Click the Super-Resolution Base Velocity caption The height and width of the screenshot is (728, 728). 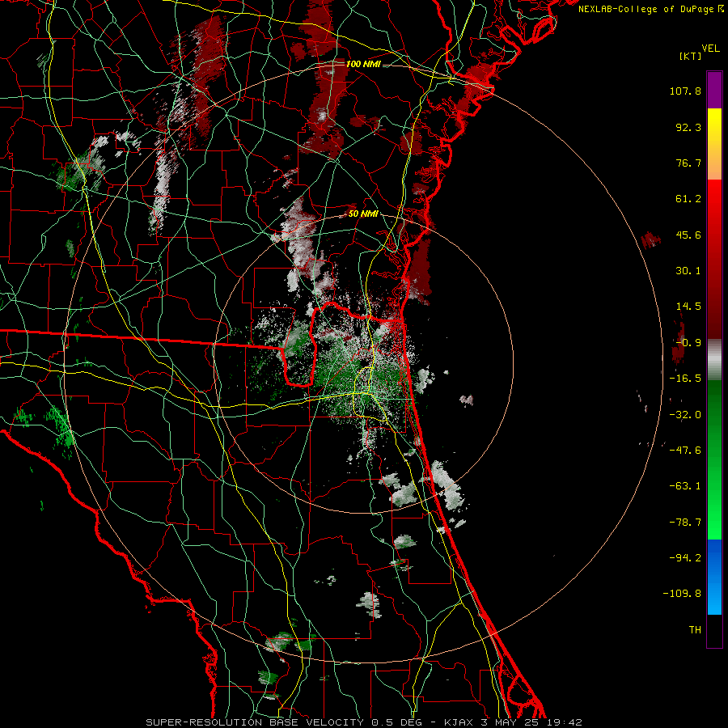click(363, 722)
